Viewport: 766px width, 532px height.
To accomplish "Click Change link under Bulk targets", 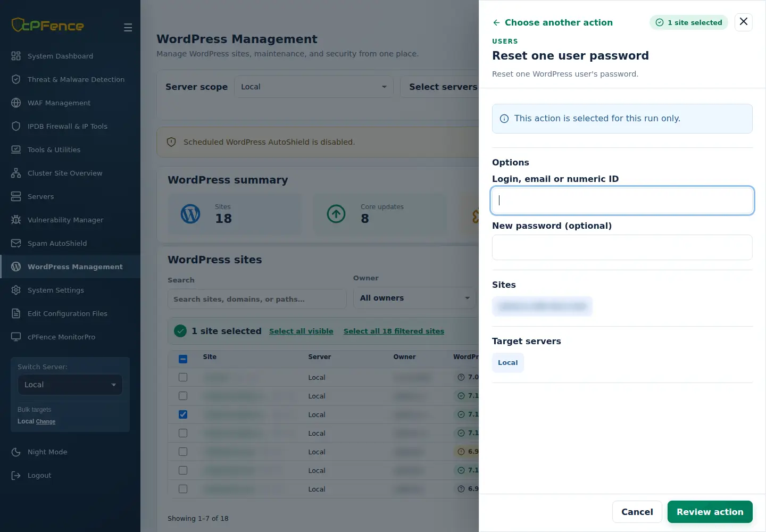I will pos(46,421).
